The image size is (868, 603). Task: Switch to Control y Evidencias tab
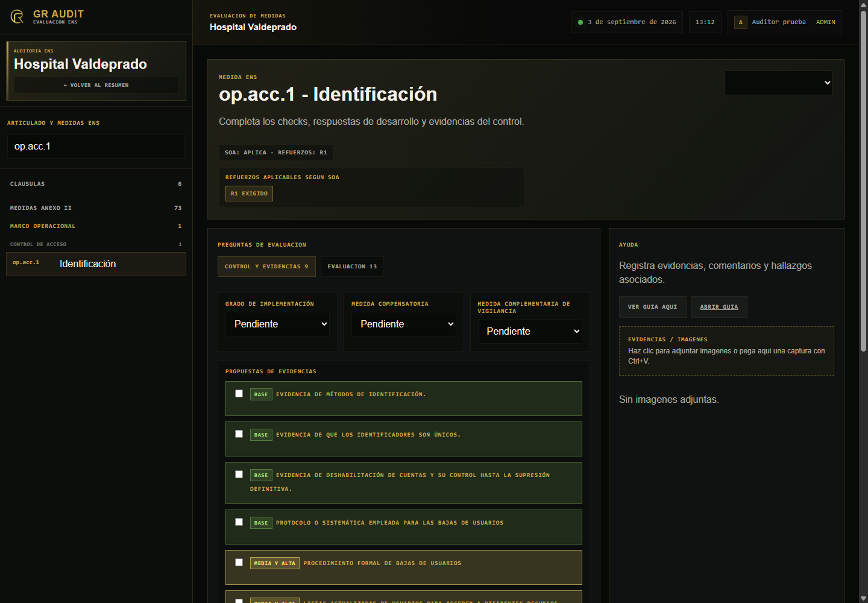(266, 267)
